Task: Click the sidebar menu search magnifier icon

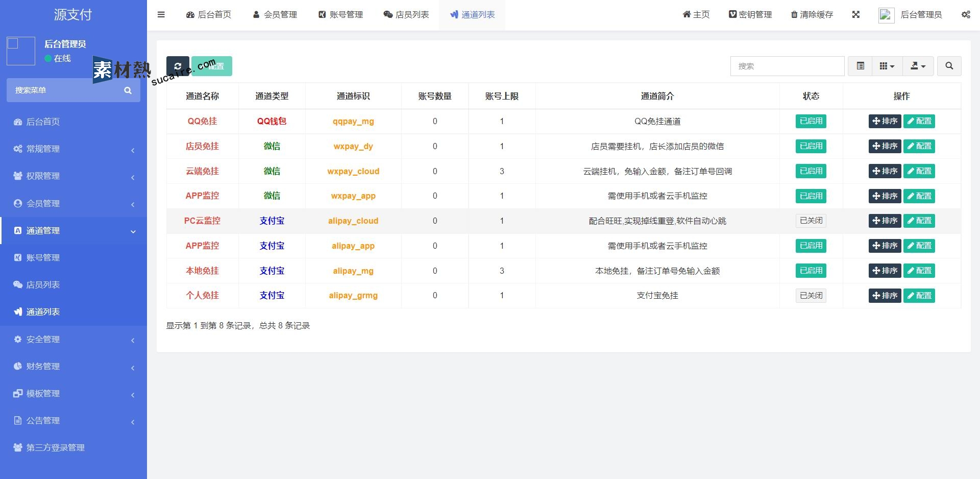Action: pos(128,90)
